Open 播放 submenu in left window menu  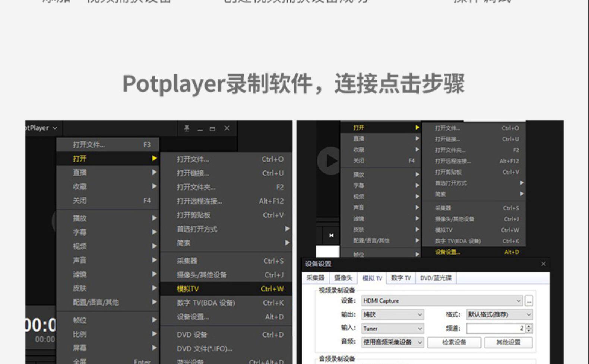(x=108, y=218)
